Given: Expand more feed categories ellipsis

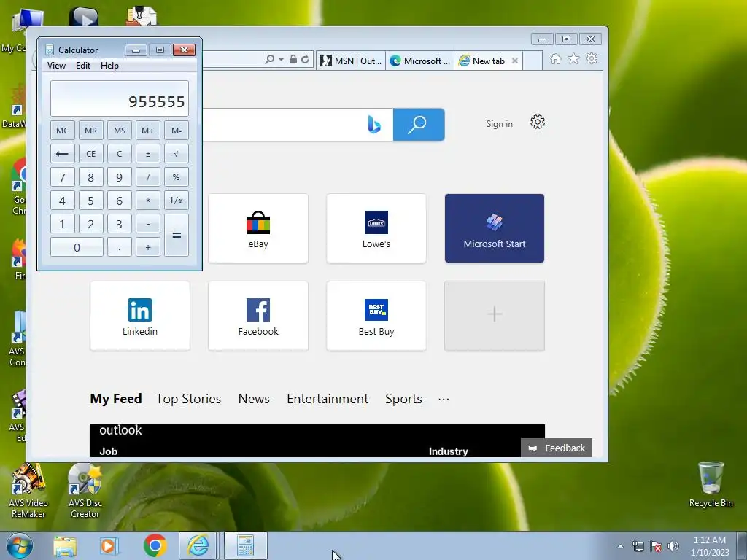Looking at the screenshot, I should (444, 399).
